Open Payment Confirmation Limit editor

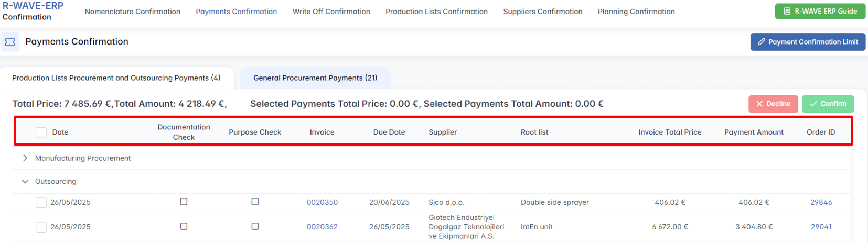[x=808, y=42]
